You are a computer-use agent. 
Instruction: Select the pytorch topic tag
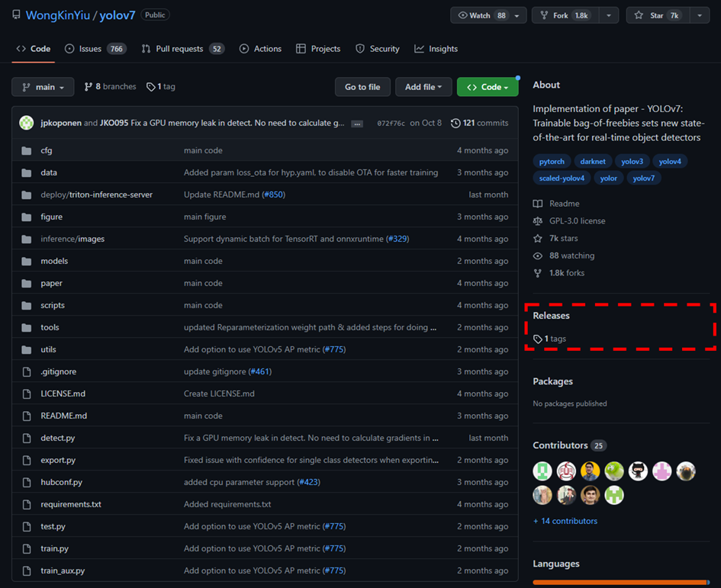coord(552,162)
